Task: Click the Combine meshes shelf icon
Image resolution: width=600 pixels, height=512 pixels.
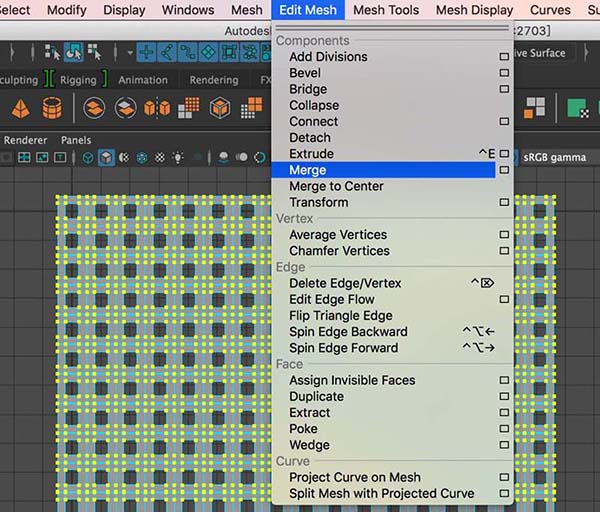Action: tap(94, 108)
